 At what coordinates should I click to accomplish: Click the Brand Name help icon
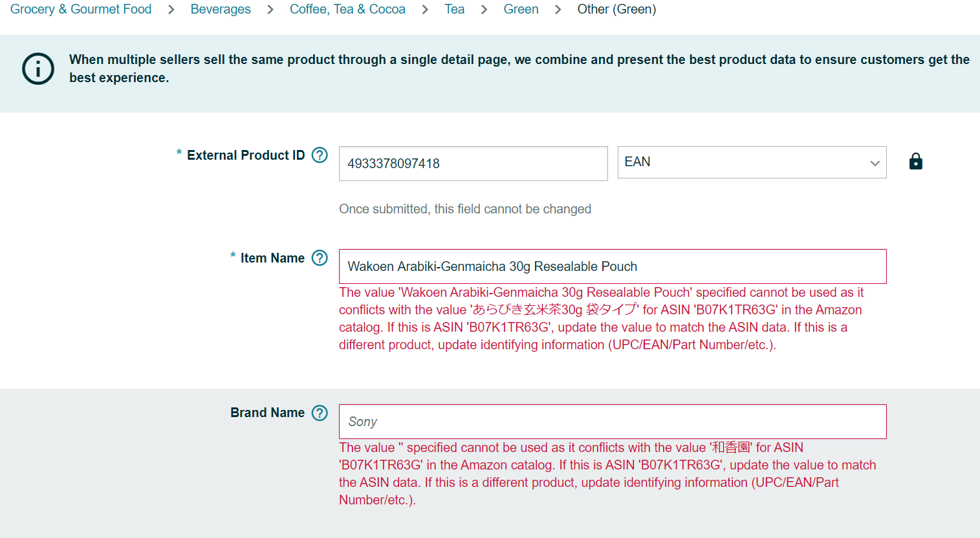click(x=320, y=413)
